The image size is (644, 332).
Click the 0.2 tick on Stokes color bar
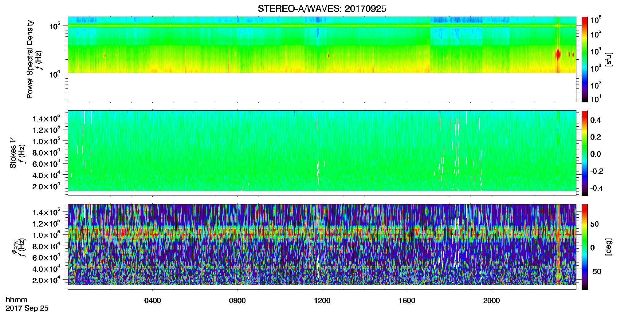click(595, 137)
